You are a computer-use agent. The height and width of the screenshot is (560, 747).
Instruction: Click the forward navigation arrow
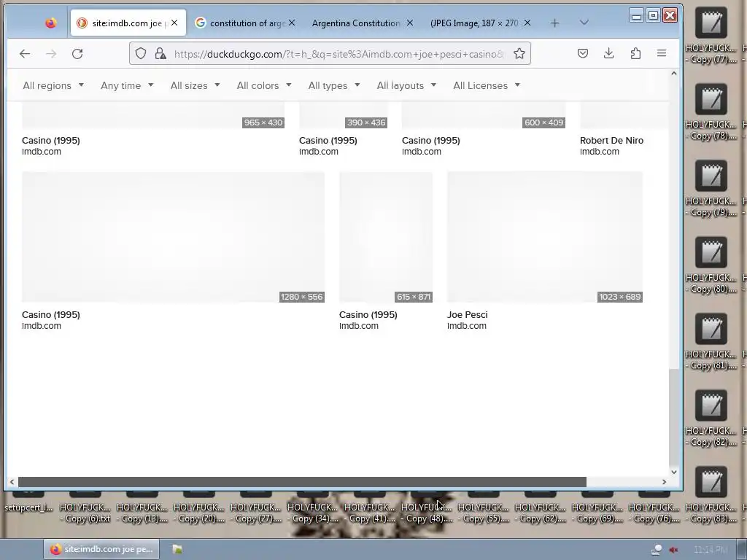pyautogui.click(x=51, y=54)
